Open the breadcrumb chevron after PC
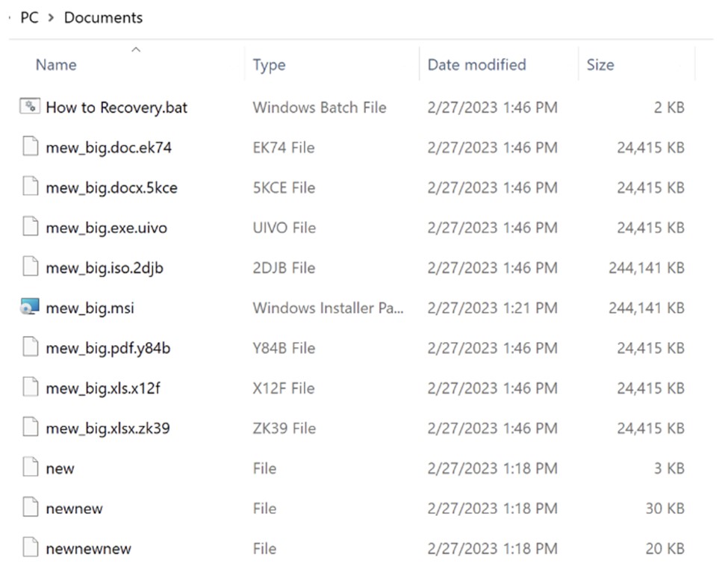Viewport: 728px width, 572px height. coord(51,18)
